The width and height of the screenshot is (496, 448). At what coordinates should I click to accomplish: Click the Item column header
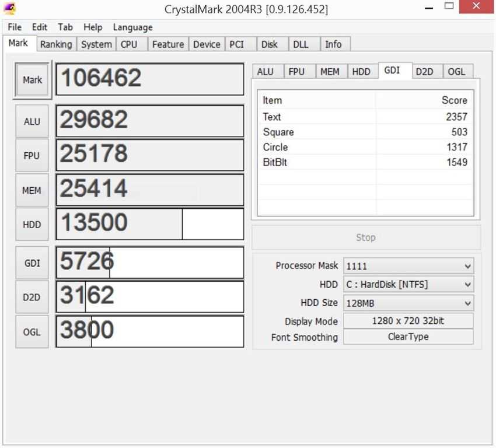[x=317, y=100]
